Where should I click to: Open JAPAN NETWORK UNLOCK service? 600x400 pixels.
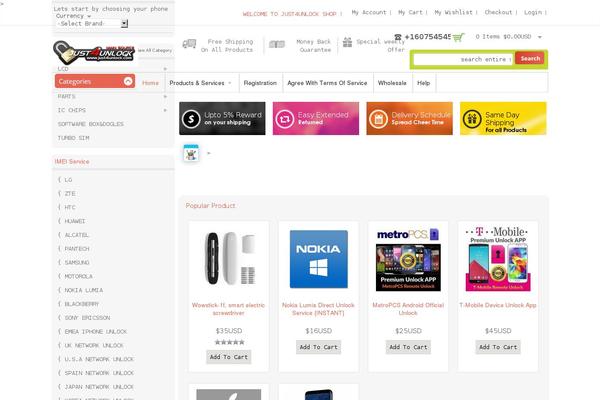[99, 387]
